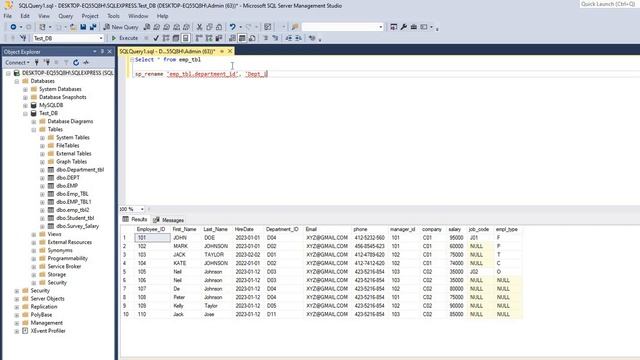The width and height of the screenshot is (640, 360).
Task: Click the Parse checkmark icon
Action: click(156, 38)
